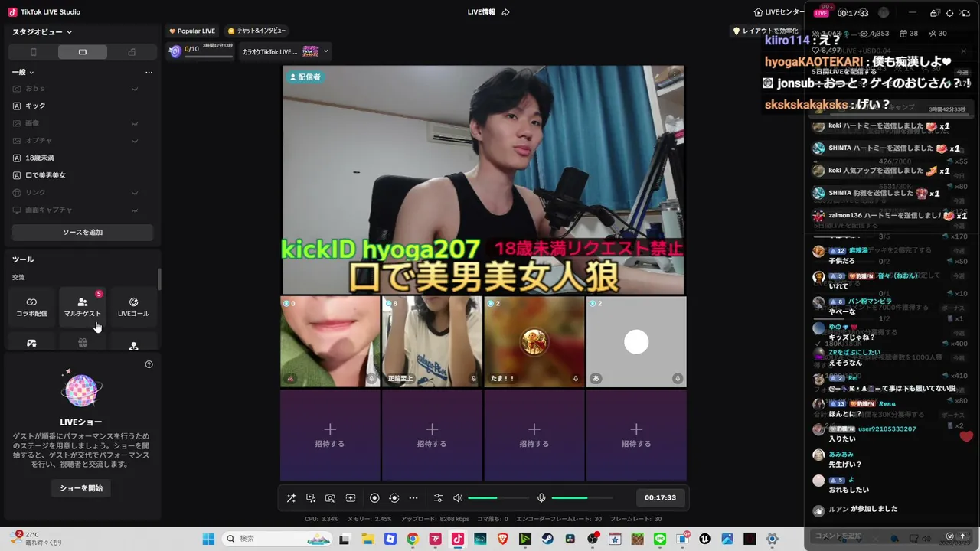The width and height of the screenshot is (980, 551).
Task: Switch to the dual-screen layout view
Action: tap(132, 52)
